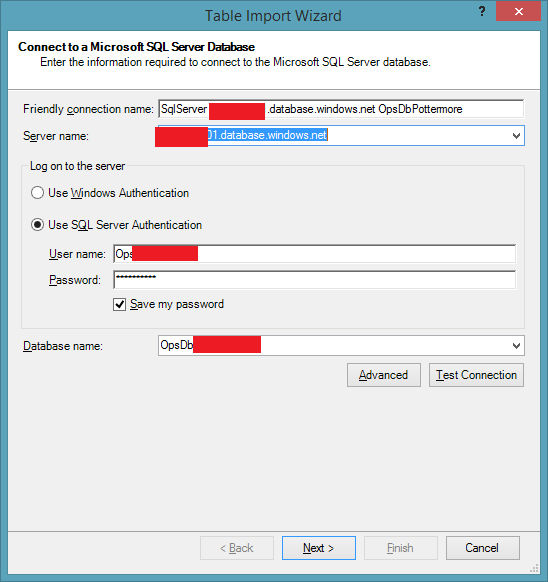Click the 'Enter the information required' description text
The width and height of the screenshot is (548, 582).
coord(235,62)
